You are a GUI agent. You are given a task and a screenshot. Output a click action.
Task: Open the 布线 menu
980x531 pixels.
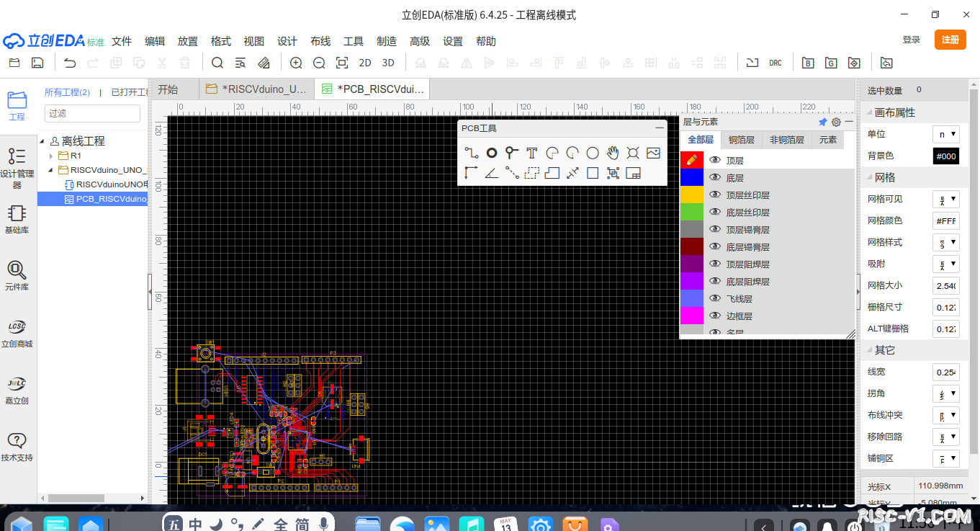320,41
